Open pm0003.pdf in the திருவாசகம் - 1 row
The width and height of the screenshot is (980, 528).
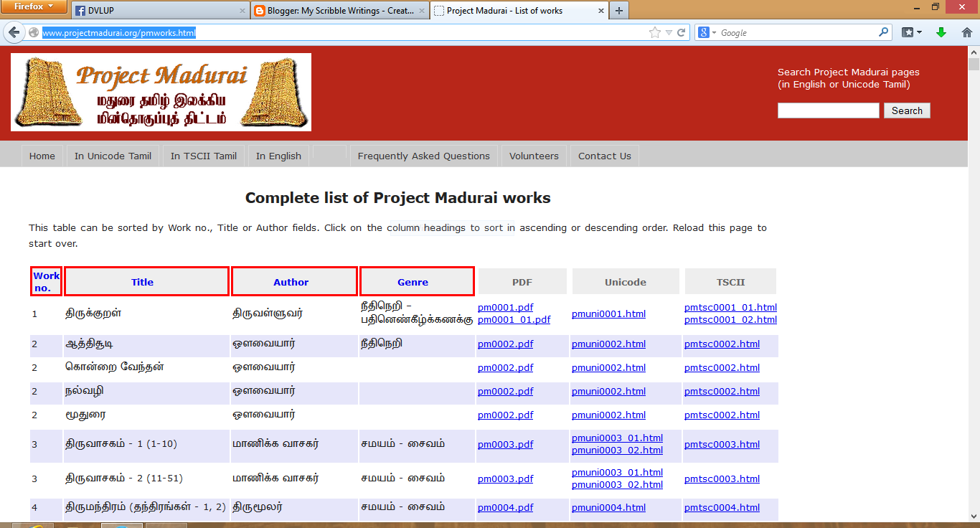tap(505, 445)
